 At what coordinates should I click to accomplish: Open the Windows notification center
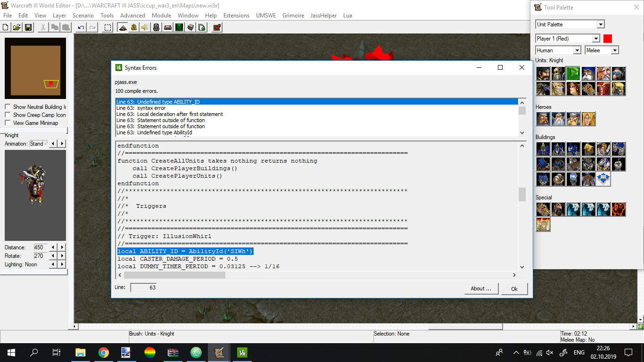(628, 353)
